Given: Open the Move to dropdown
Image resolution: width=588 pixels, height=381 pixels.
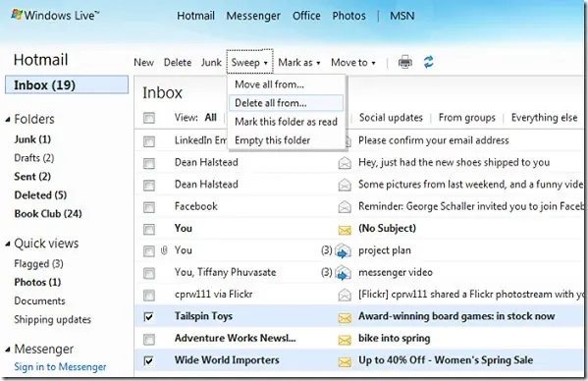Looking at the screenshot, I should coord(352,62).
